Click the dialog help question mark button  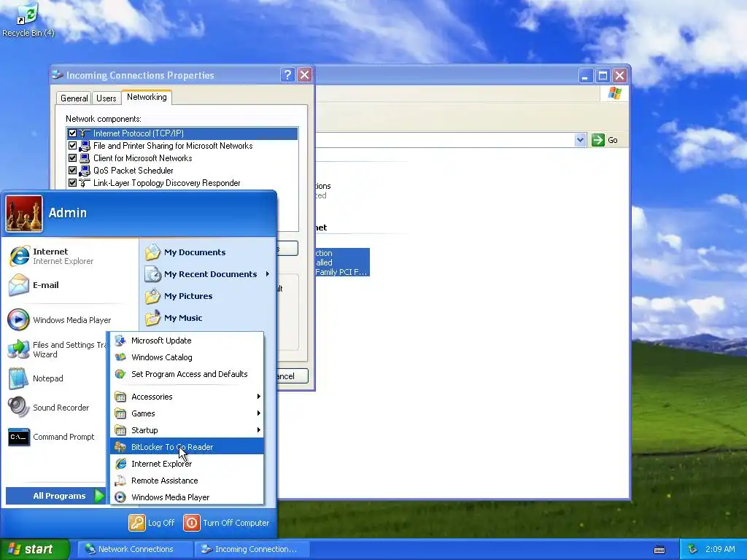click(287, 75)
